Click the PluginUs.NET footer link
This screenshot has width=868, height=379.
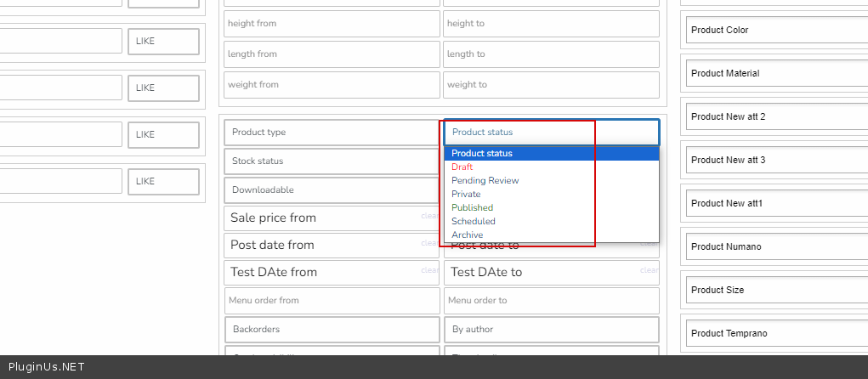click(x=47, y=368)
